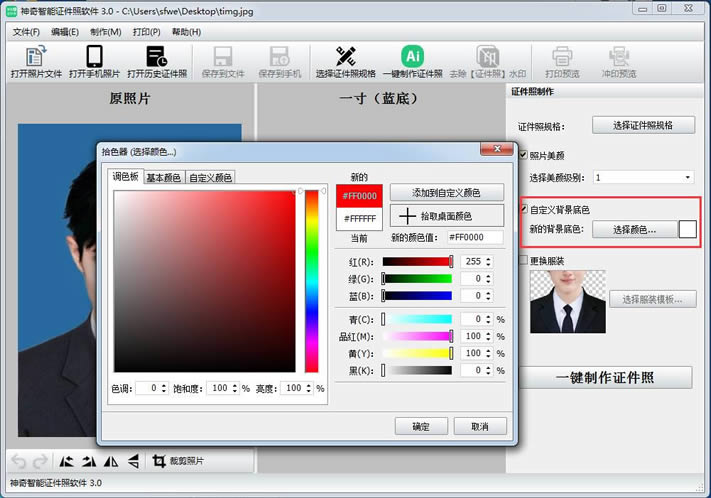The image size is (711, 498).
Task: Click the 保存到文件 save icon
Action: tap(223, 62)
